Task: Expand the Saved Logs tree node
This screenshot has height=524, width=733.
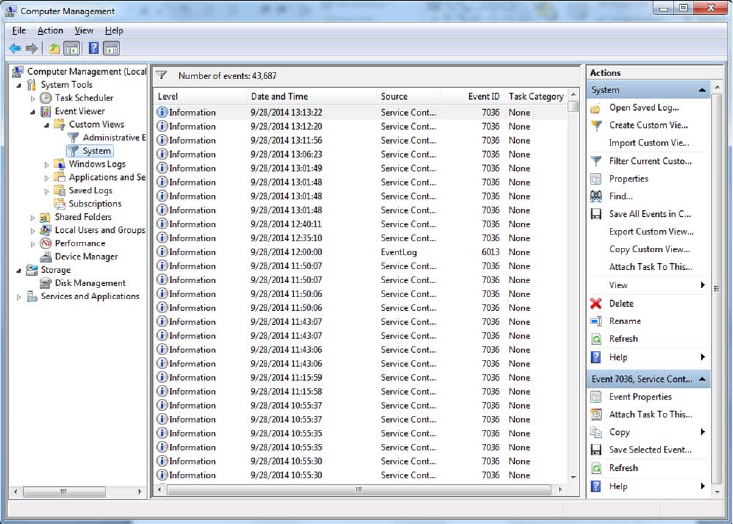Action: click(47, 191)
